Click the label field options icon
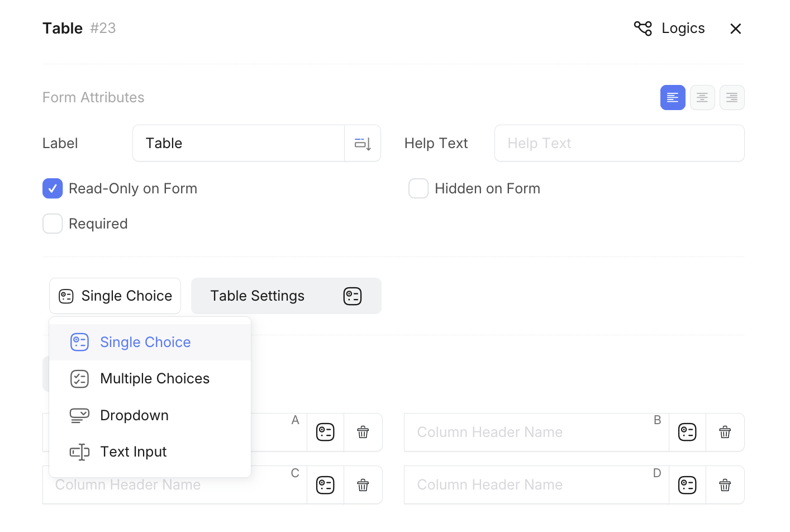This screenshot has height=532, width=790. pyautogui.click(x=363, y=144)
